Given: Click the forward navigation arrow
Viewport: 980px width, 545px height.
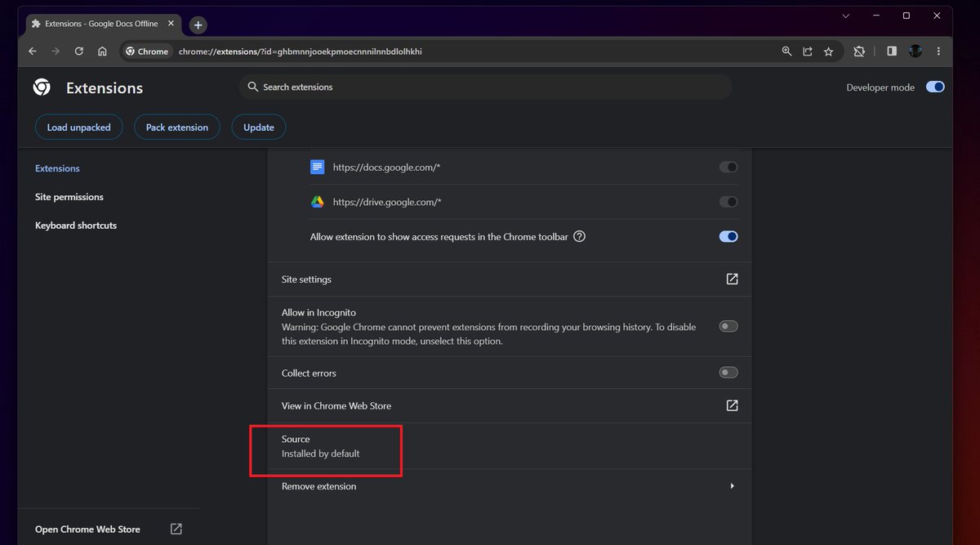Looking at the screenshot, I should pyautogui.click(x=56, y=51).
